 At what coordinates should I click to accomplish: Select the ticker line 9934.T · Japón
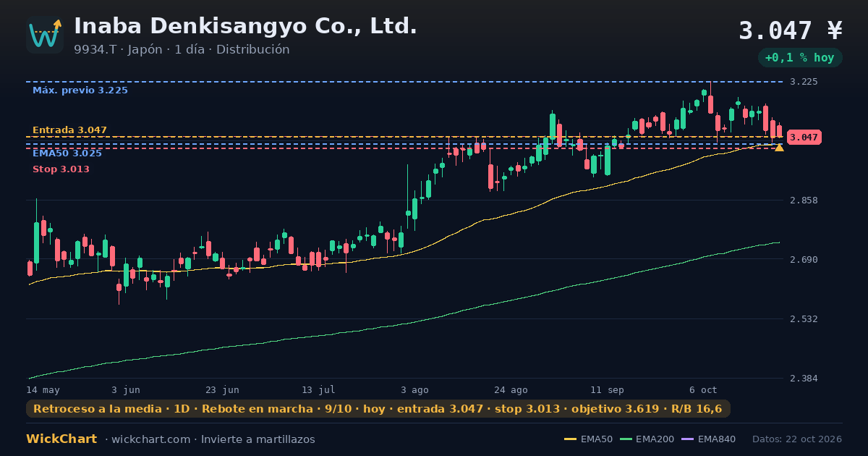(118, 49)
